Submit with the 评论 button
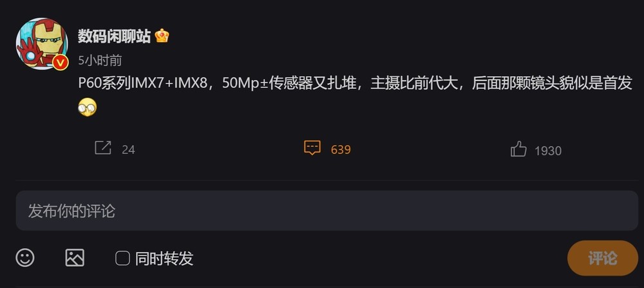Screen dimensions: 644x288 603,258
